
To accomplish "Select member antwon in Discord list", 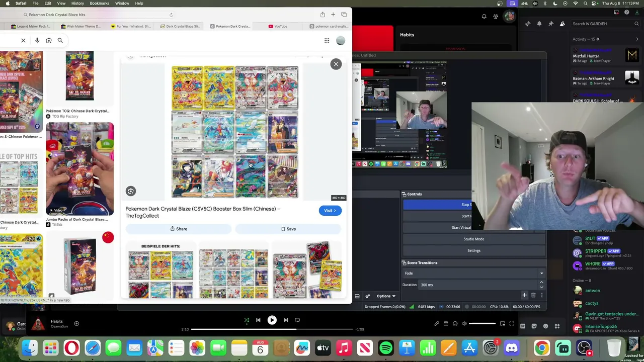I will coord(593,291).
